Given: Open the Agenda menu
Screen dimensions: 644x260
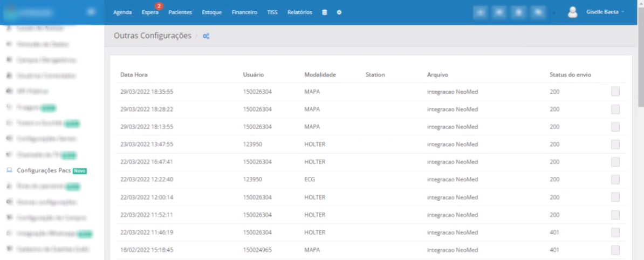Looking at the screenshot, I should 122,12.
